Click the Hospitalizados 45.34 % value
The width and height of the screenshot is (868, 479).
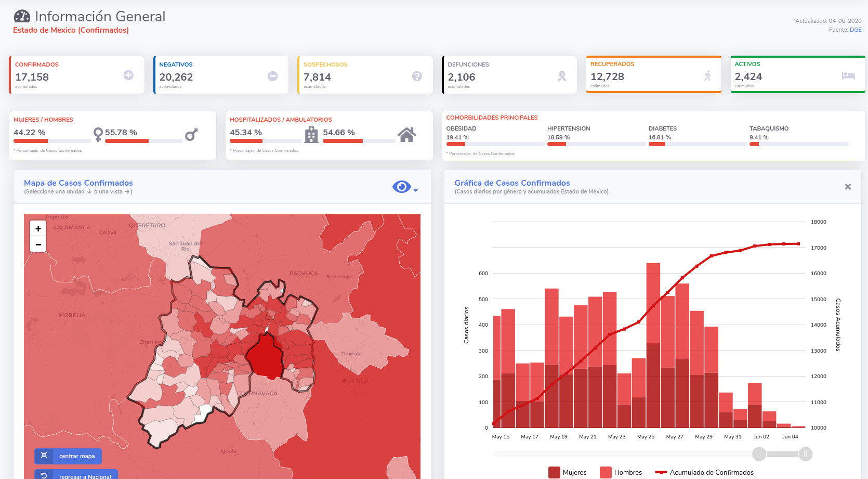point(246,133)
